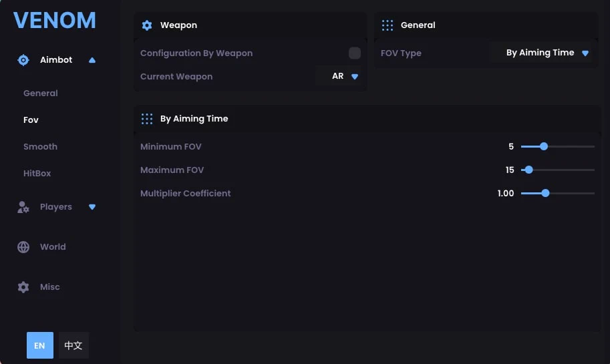610x364 pixels.
Task: Open the Misc menu section
Action: [x=50, y=287]
